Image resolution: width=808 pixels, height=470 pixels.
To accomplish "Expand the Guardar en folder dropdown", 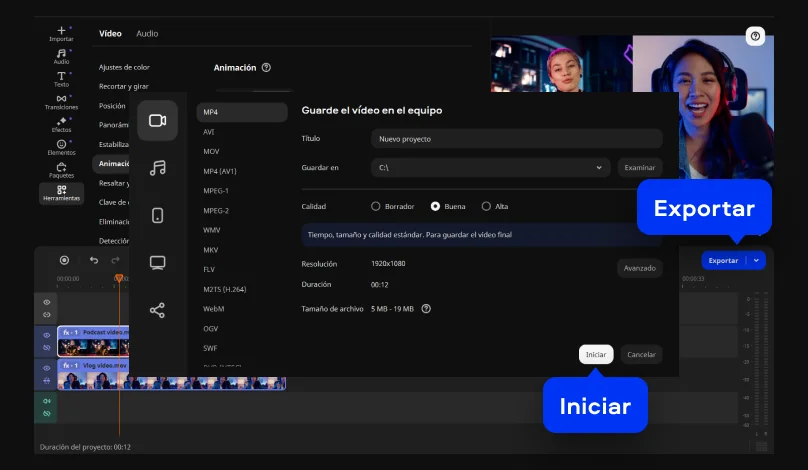I will (600, 168).
